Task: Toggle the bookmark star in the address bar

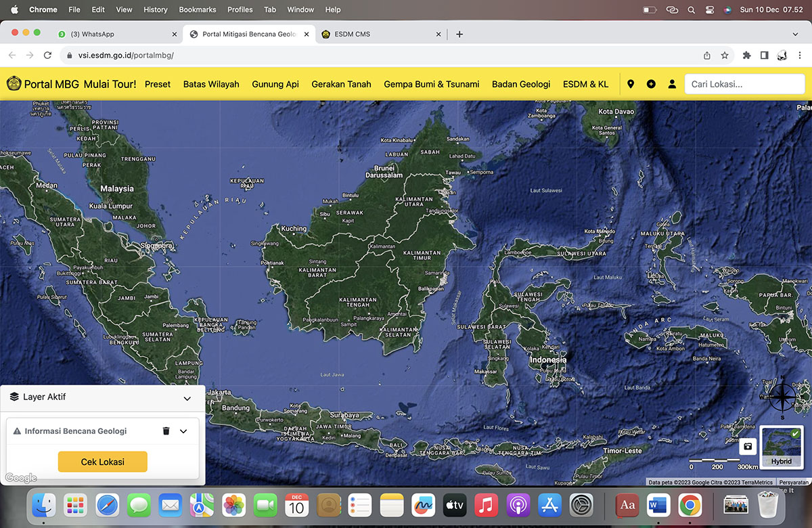Action: click(724, 55)
